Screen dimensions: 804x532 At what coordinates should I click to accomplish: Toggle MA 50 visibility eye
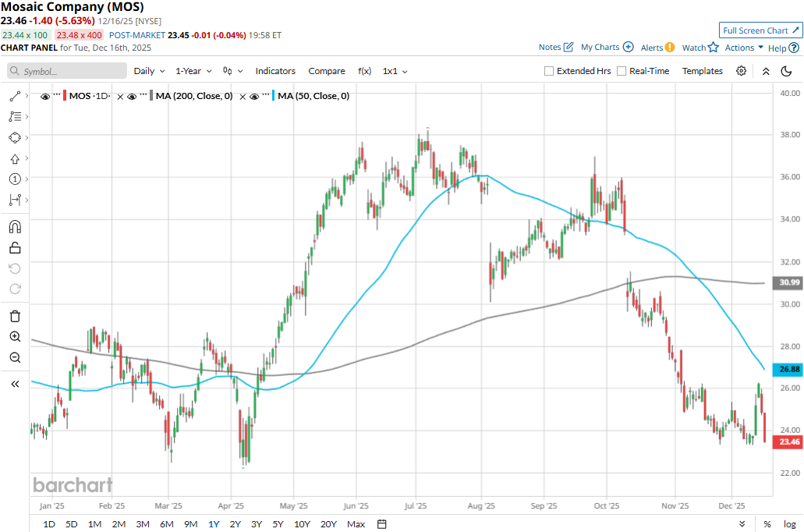253,97
